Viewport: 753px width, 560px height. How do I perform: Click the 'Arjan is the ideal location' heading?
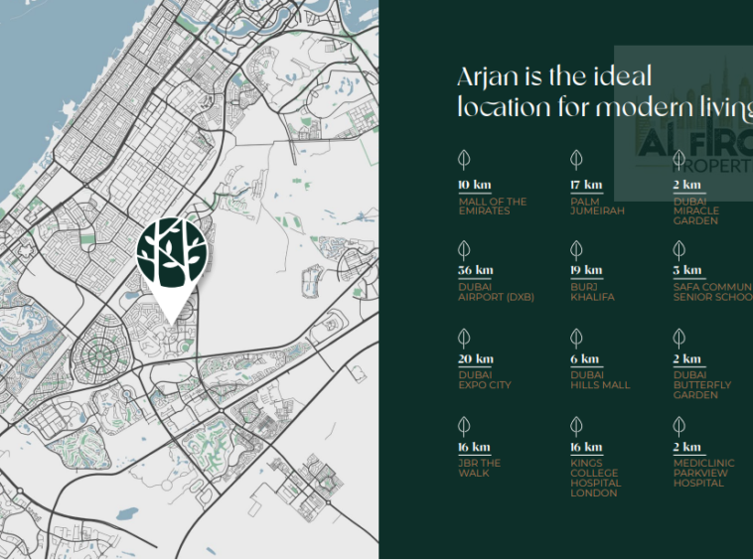[x=605, y=91]
